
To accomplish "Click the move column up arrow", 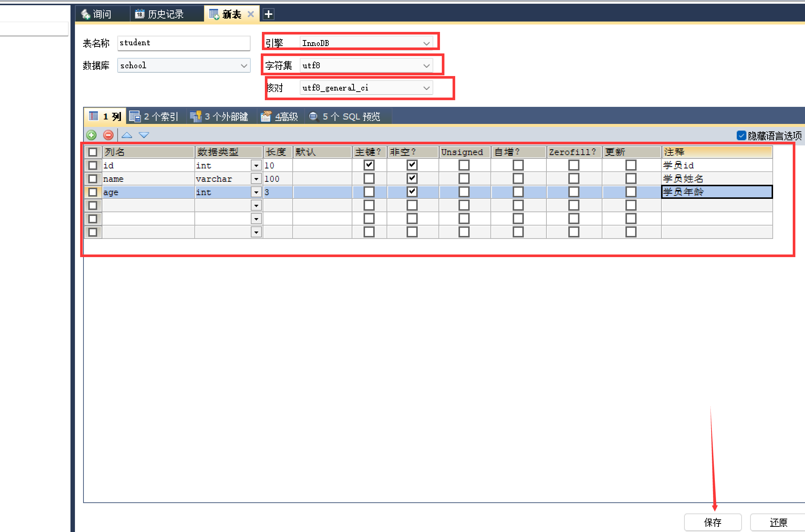I will 127,135.
